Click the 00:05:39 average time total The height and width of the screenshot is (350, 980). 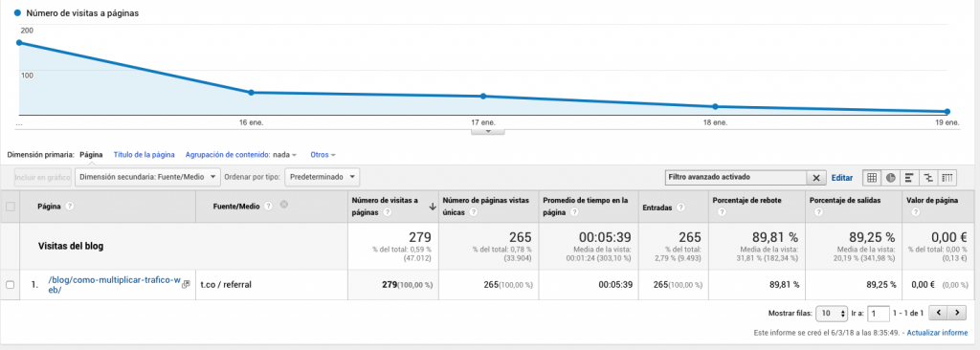[x=605, y=237]
